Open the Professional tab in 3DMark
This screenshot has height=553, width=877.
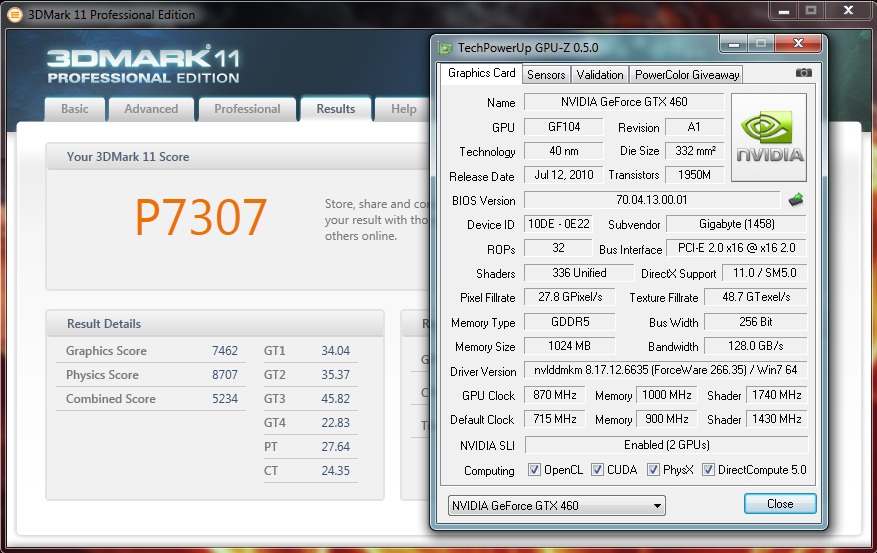[247, 109]
